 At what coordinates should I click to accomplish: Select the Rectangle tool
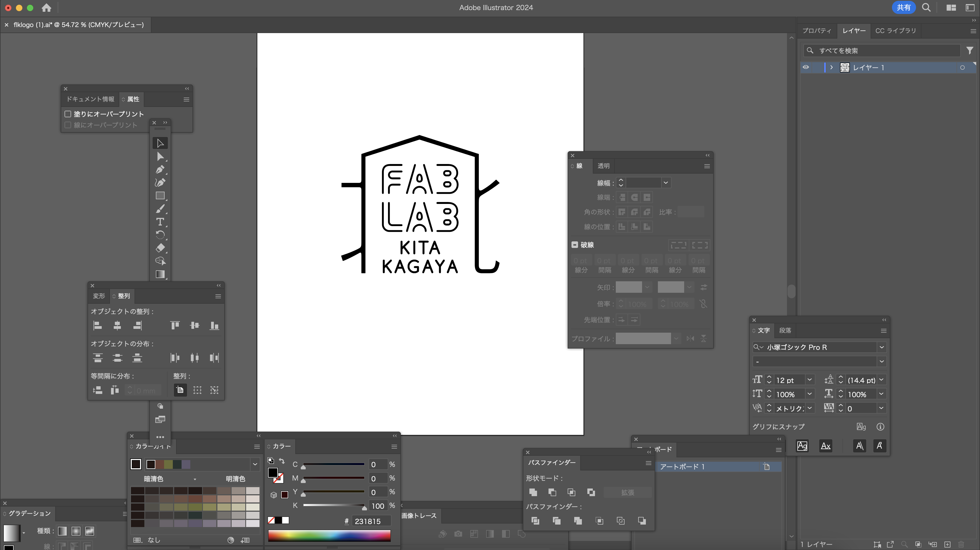(160, 196)
